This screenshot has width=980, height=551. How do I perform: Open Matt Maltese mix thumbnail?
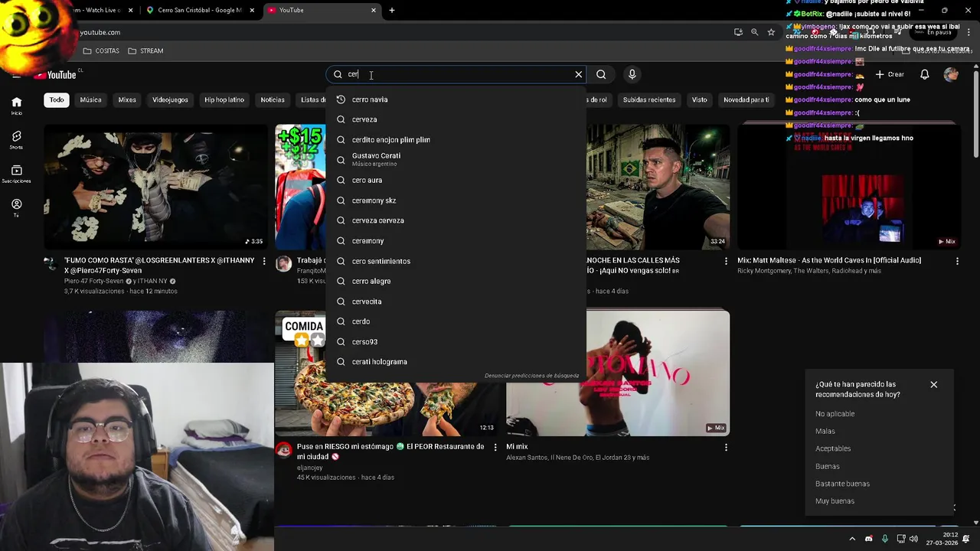[849, 187]
